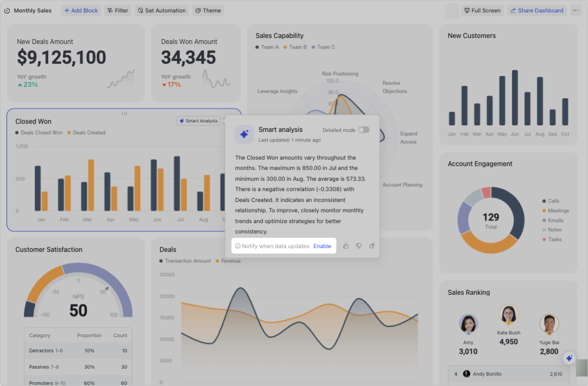
Task: Grab the Closed Won card drag handle
Action: point(124,113)
